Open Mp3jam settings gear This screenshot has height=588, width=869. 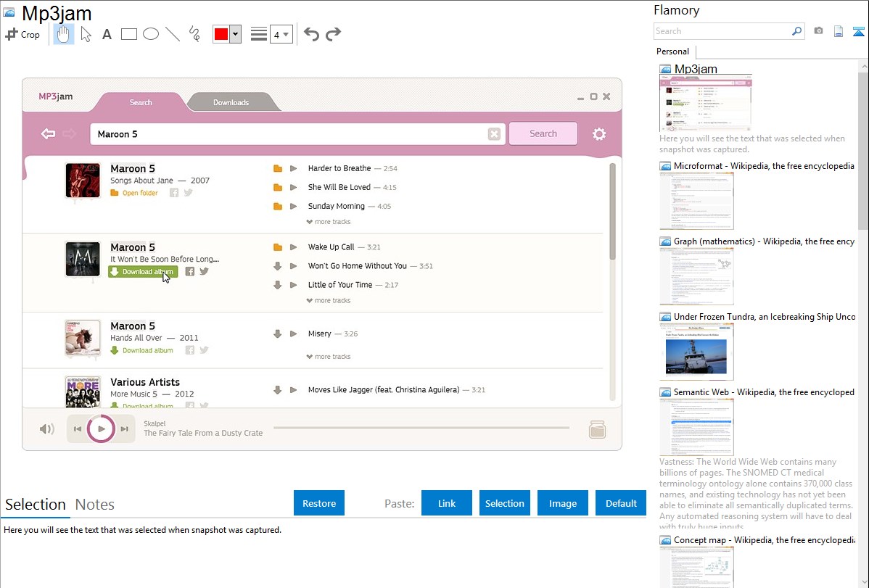click(599, 134)
